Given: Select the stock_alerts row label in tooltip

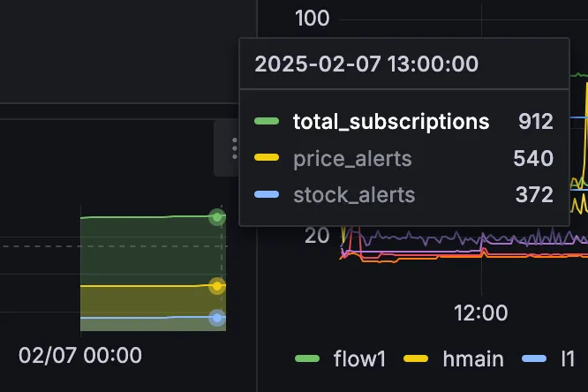Looking at the screenshot, I should pos(354,195).
